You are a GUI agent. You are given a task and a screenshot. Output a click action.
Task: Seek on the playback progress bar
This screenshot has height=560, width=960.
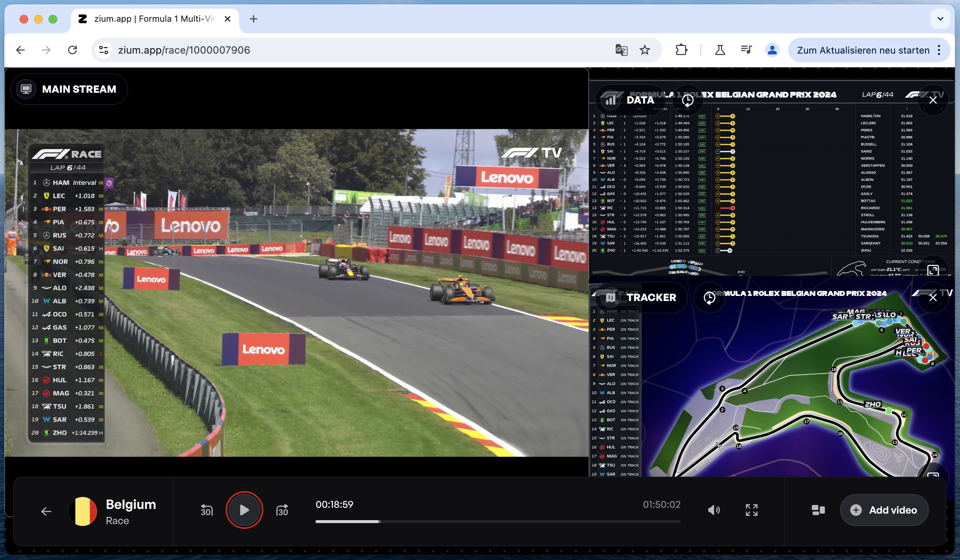pyautogui.click(x=497, y=521)
